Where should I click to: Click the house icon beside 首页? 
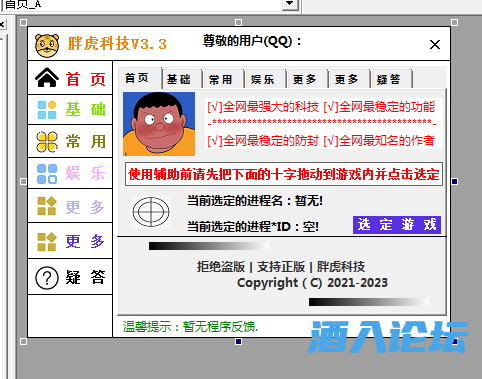click(x=47, y=77)
